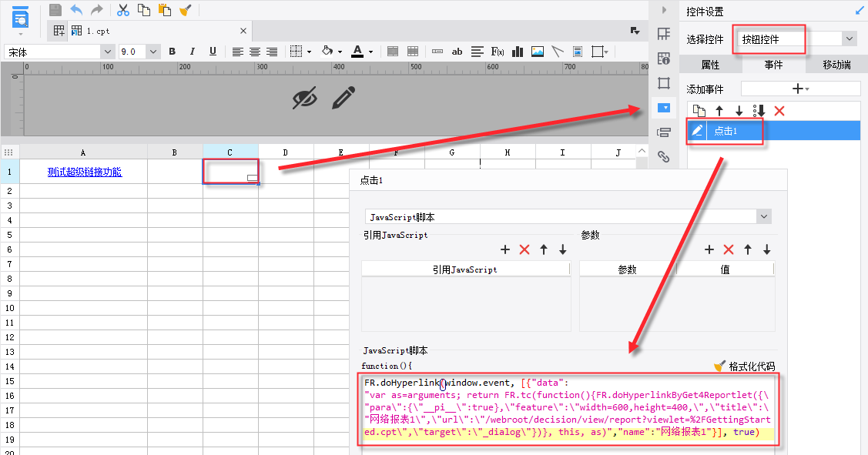Align cell text to the left
The height and width of the screenshot is (455, 868).
pos(237,52)
